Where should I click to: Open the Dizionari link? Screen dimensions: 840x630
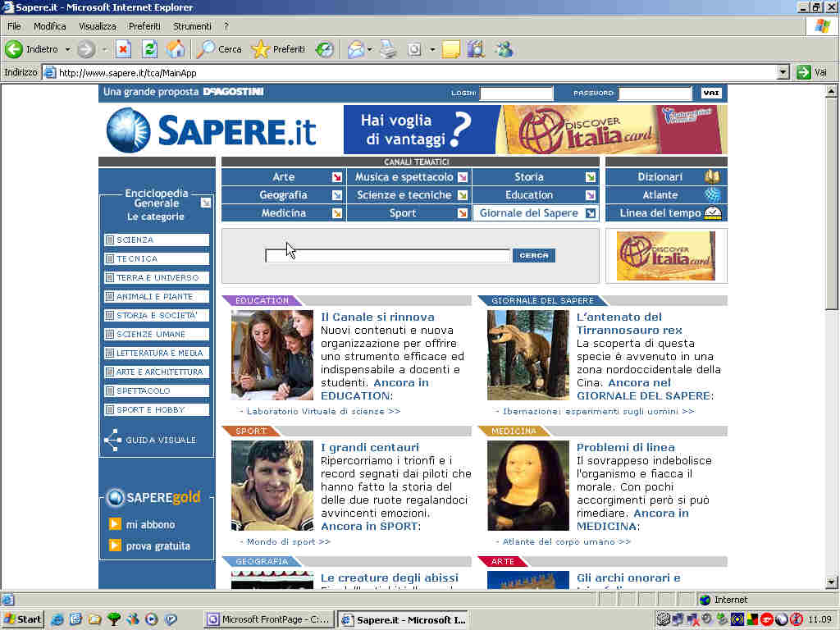[666, 177]
